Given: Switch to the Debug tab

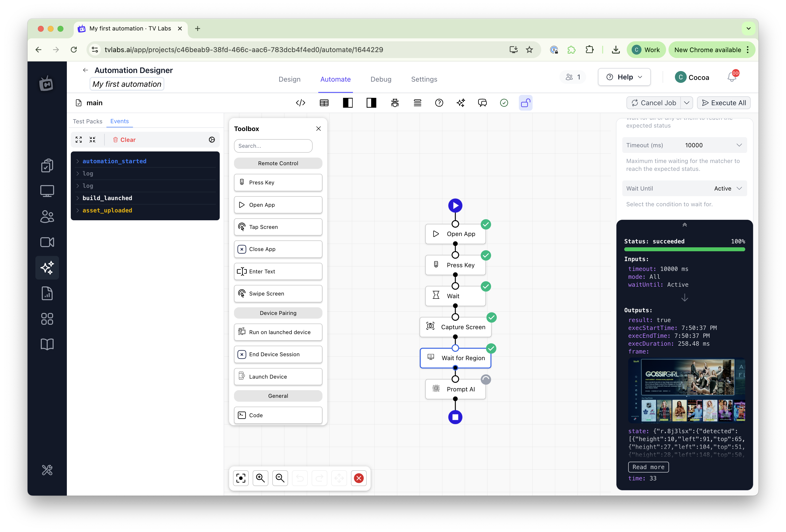Looking at the screenshot, I should [x=381, y=79].
